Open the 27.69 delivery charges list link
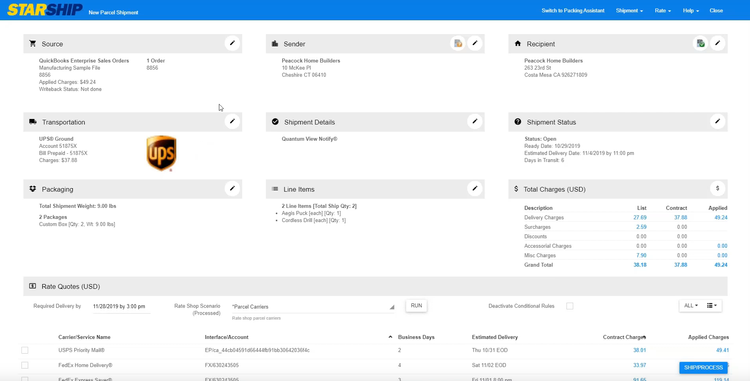Screen dimensions: 750x381 pyautogui.click(x=640, y=218)
